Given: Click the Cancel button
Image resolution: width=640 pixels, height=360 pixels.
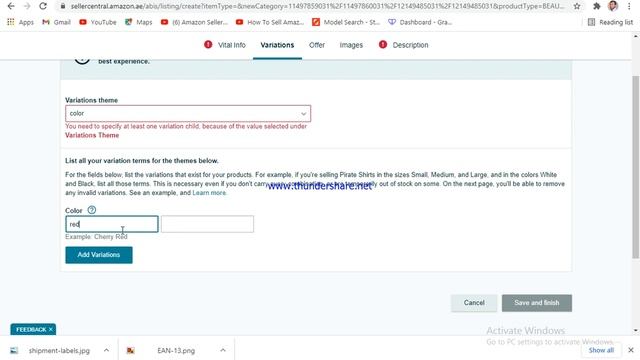Looking at the screenshot, I should point(474,303).
